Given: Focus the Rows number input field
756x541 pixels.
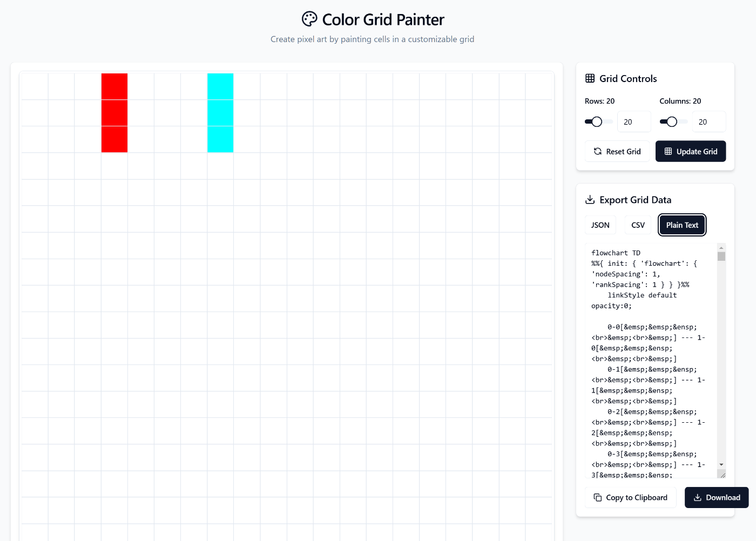Looking at the screenshot, I should pos(634,121).
